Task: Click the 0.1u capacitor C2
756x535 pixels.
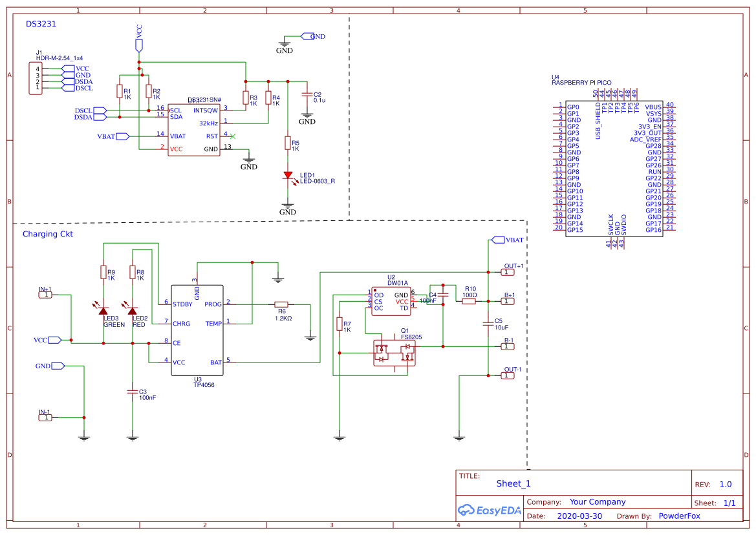Action: [306, 94]
